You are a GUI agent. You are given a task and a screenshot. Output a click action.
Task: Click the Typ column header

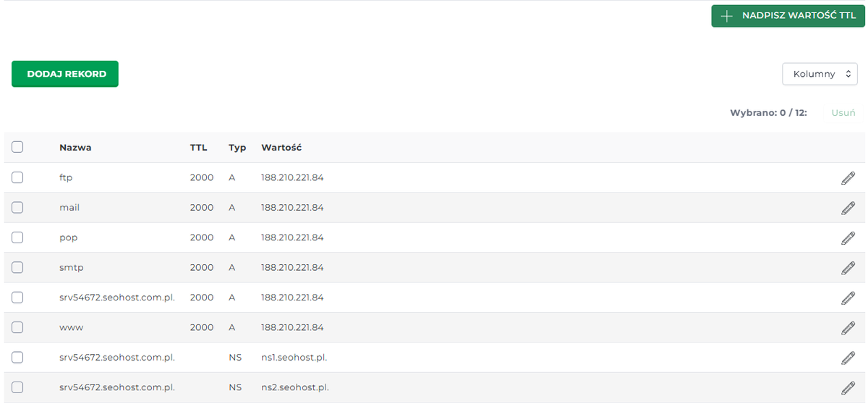coord(237,148)
